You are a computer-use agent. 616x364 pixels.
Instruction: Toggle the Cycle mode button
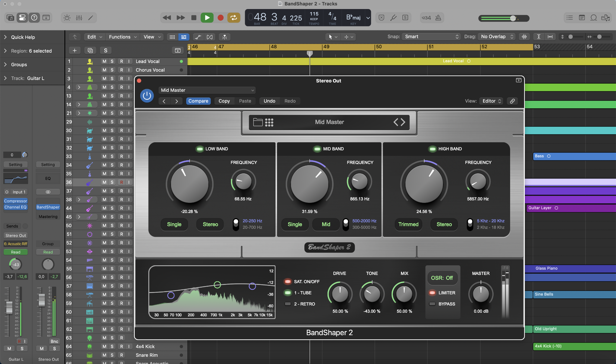pos(234,18)
